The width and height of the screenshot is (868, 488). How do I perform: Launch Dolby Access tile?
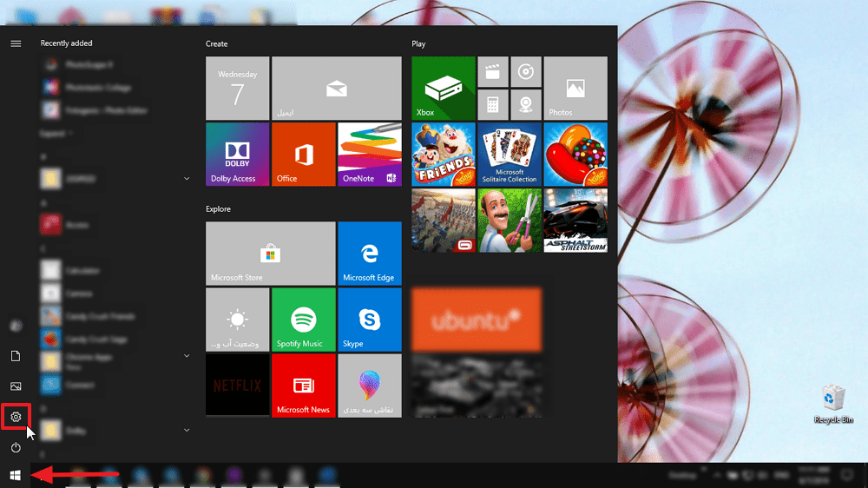point(238,154)
